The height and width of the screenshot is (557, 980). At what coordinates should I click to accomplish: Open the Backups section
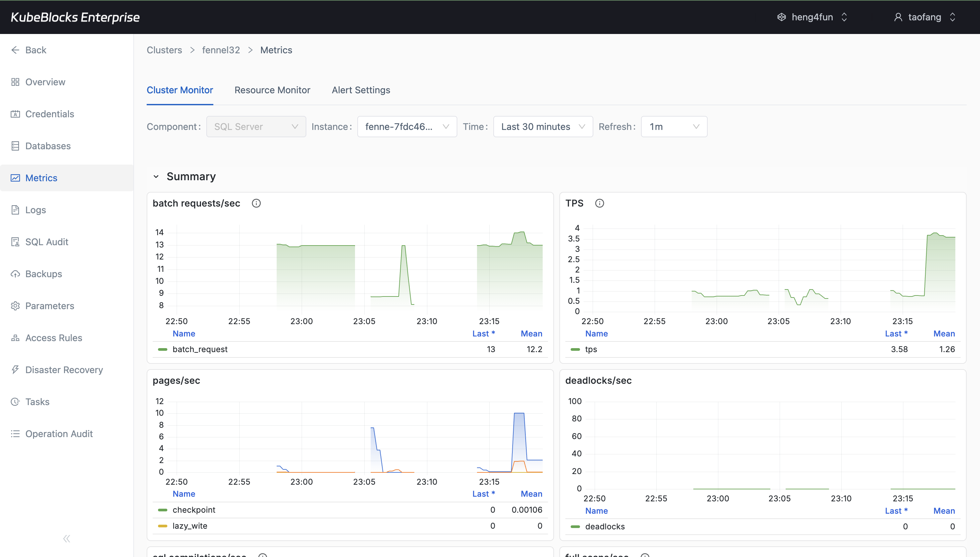click(44, 274)
